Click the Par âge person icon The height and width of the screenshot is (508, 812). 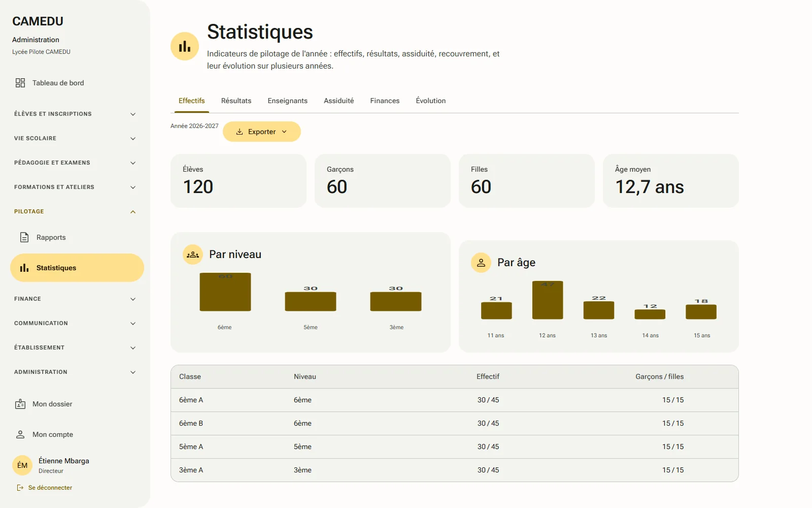481,263
